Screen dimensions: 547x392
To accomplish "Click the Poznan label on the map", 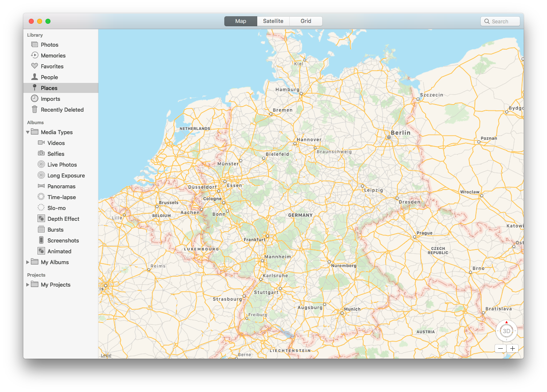I will pos(489,138).
